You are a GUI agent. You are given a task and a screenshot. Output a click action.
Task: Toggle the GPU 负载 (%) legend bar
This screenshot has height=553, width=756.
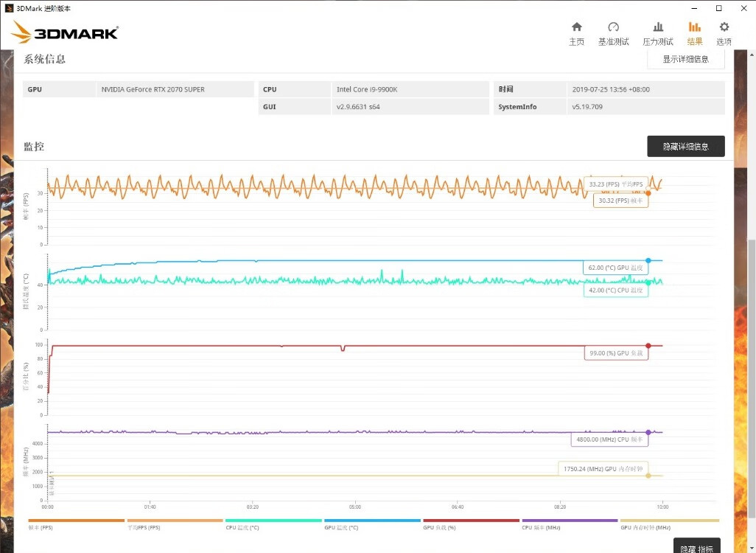(471, 521)
